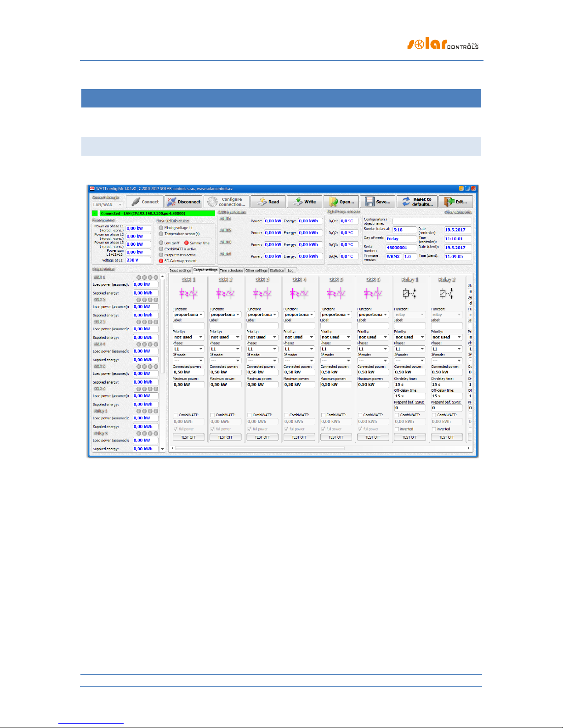Click the SSR 4 triac symbol
The width and height of the screenshot is (563, 728).
coord(299,293)
